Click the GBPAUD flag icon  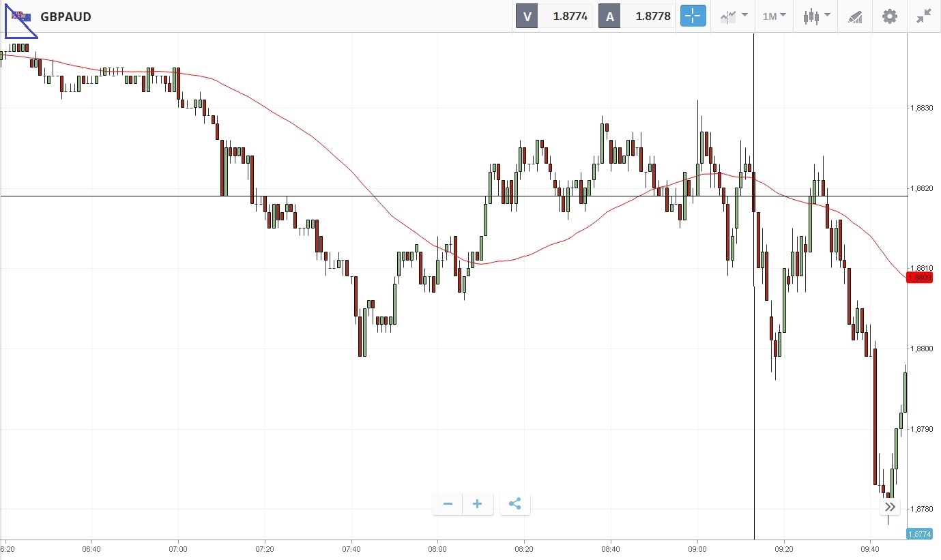(21, 16)
